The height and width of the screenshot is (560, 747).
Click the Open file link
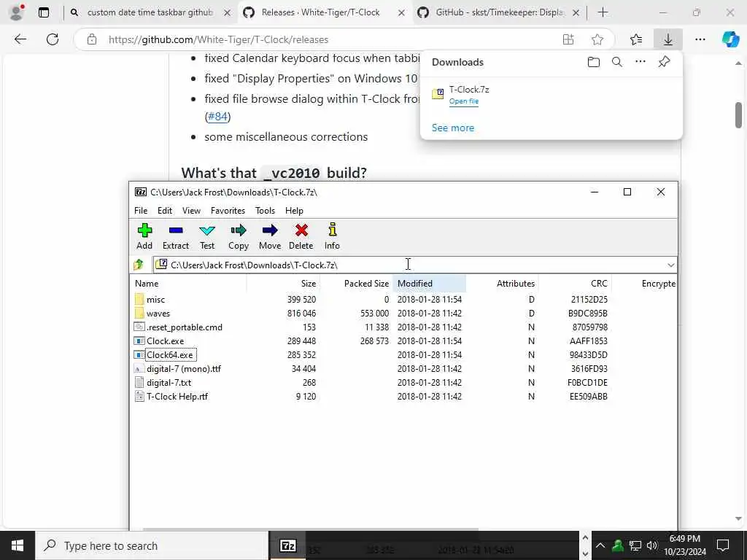tap(463, 101)
